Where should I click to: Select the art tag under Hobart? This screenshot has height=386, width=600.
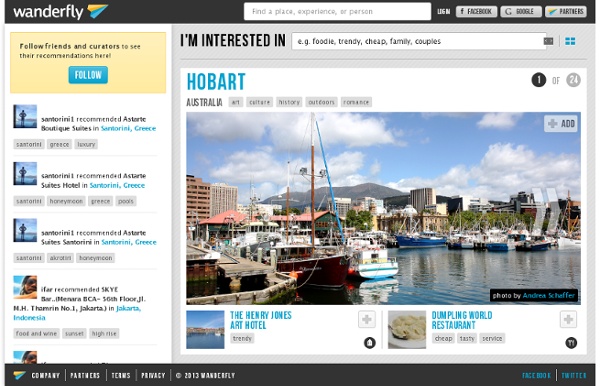tap(236, 102)
